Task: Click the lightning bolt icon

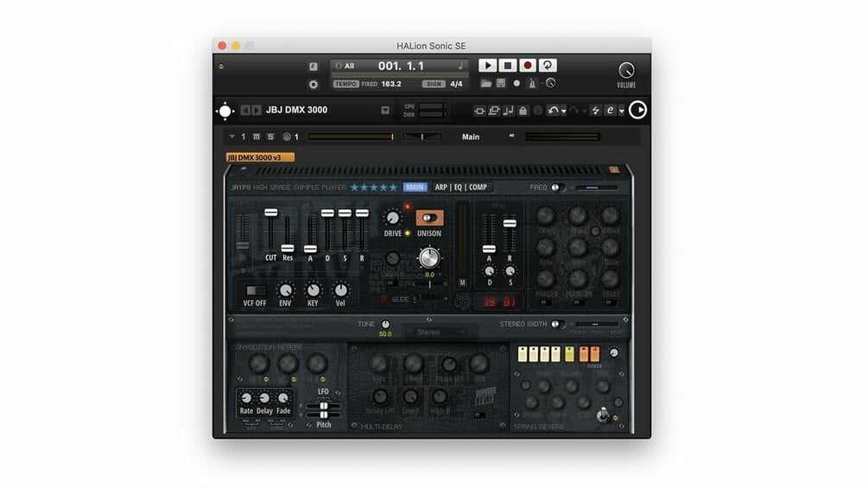Action: pos(596,111)
